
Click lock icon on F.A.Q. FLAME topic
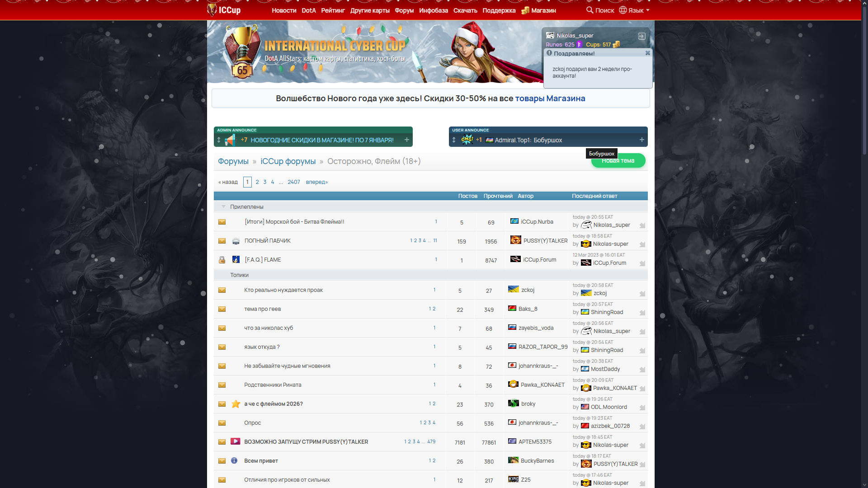pyautogui.click(x=222, y=260)
